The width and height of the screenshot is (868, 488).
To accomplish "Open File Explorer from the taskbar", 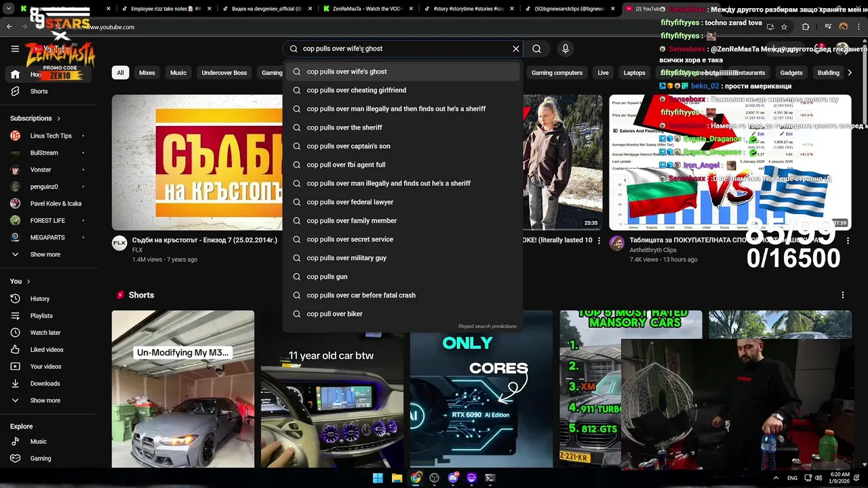I will (x=397, y=478).
